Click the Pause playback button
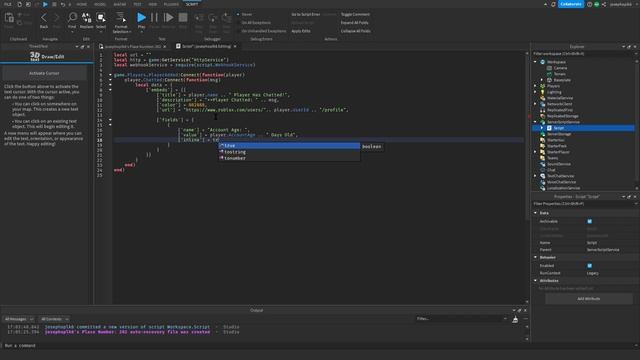Viewport: 640px width, 360px height. click(x=154, y=17)
